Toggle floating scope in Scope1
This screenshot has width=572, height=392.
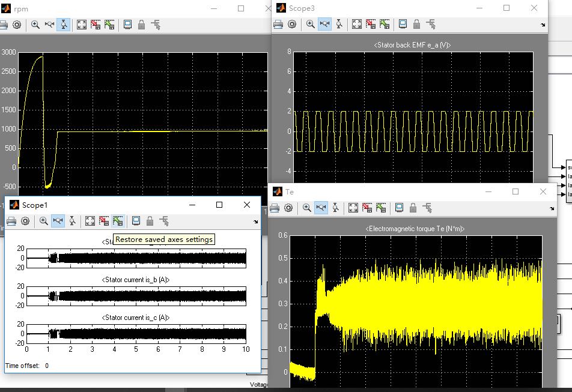(x=135, y=220)
